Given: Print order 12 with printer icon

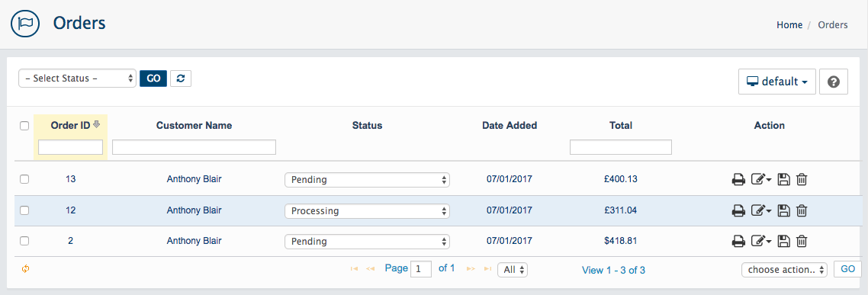Looking at the screenshot, I should coord(738,210).
